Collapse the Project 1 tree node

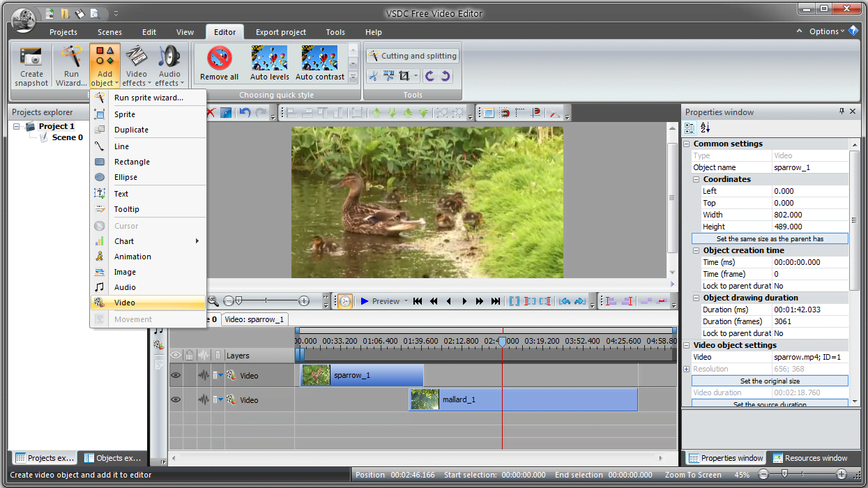point(17,126)
